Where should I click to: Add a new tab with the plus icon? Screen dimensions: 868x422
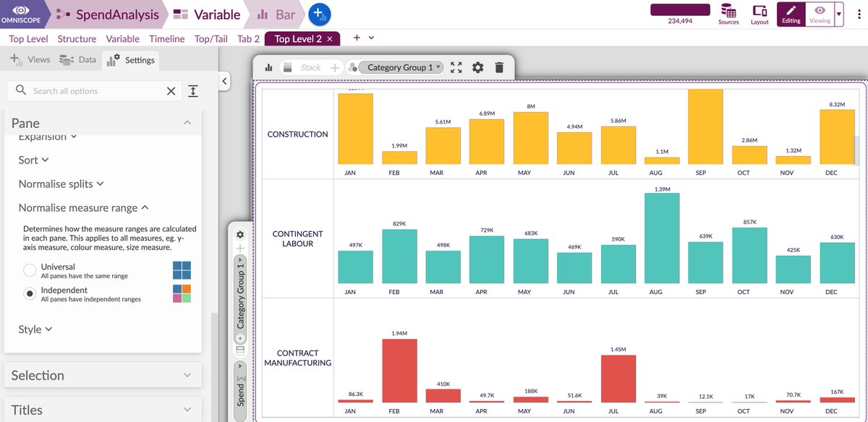pos(357,38)
